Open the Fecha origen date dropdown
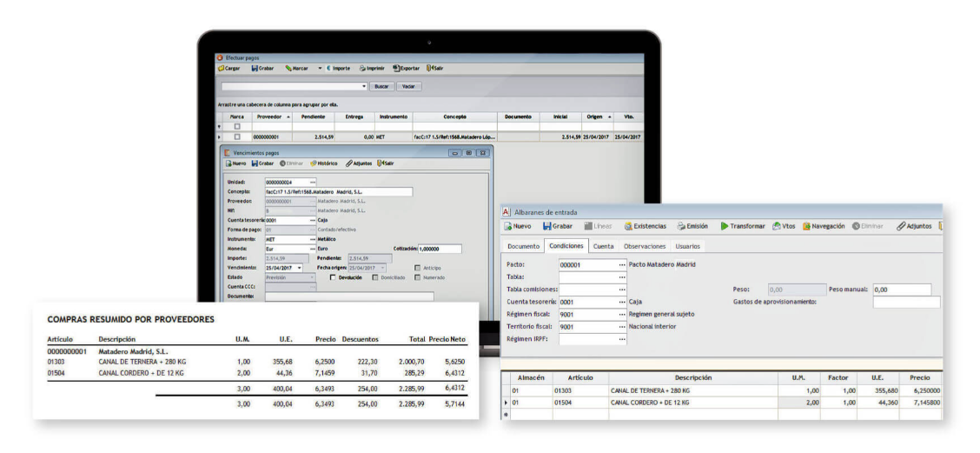This screenshot has width=980, height=453. coord(382,268)
